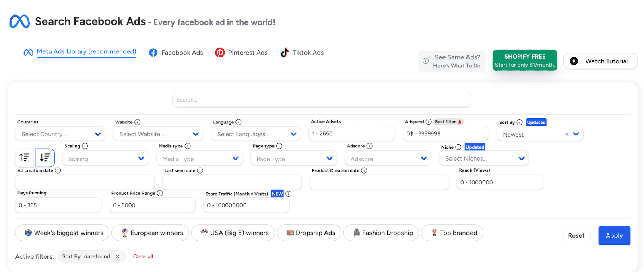Click the Reset button

pyautogui.click(x=576, y=236)
